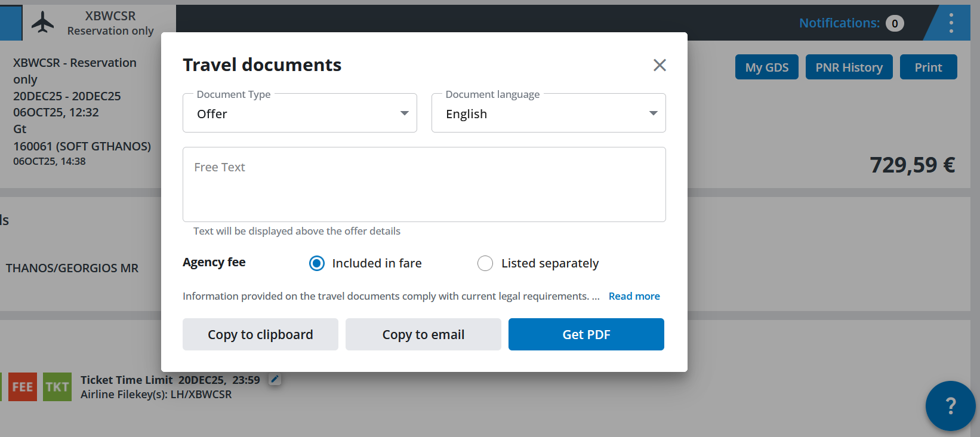
Task: Click the airplane icon in the reservation tab
Action: coord(42,23)
